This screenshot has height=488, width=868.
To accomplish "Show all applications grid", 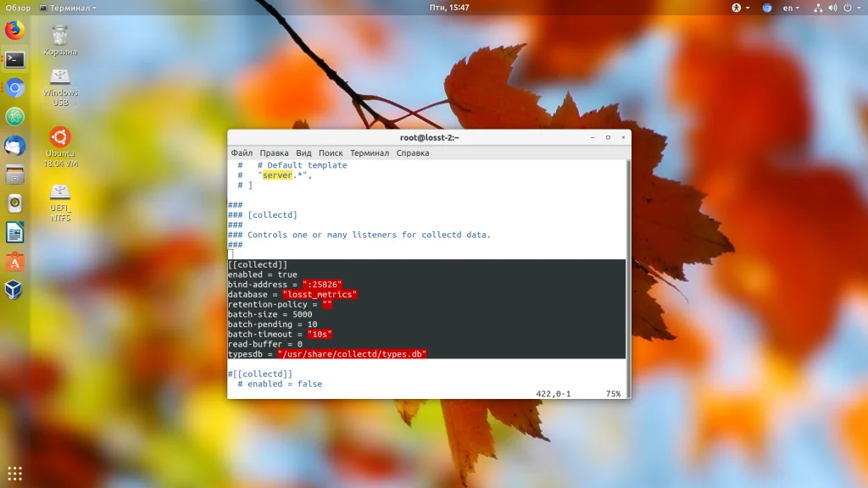I will (x=14, y=473).
